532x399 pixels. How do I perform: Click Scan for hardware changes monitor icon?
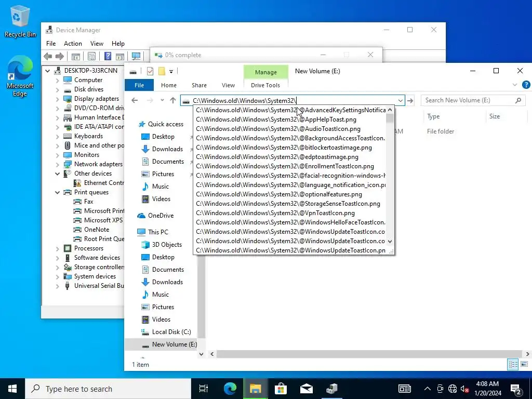click(x=136, y=56)
